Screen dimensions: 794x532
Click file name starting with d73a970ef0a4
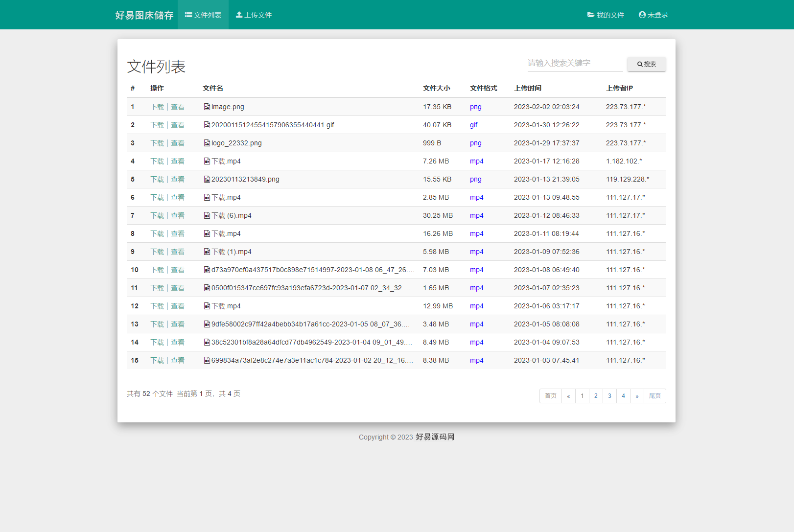pyautogui.click(x=313, y=270)
